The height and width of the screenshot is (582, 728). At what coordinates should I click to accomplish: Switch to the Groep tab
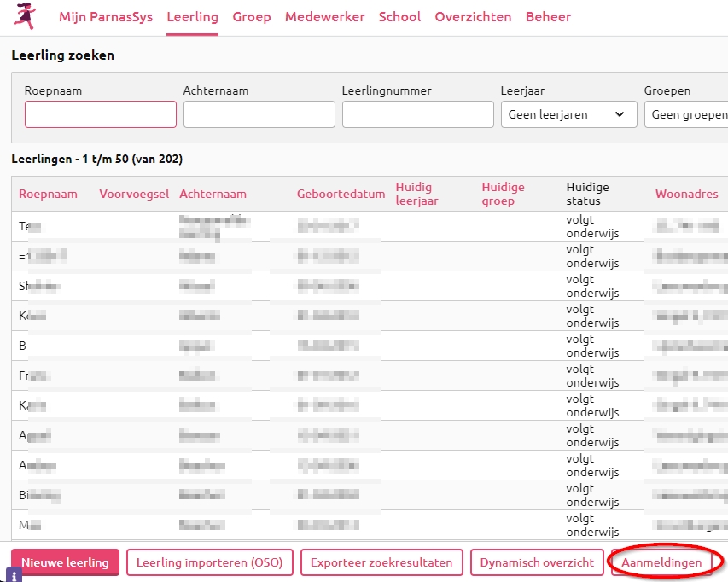pyautogui.click(x=251, y=17)
